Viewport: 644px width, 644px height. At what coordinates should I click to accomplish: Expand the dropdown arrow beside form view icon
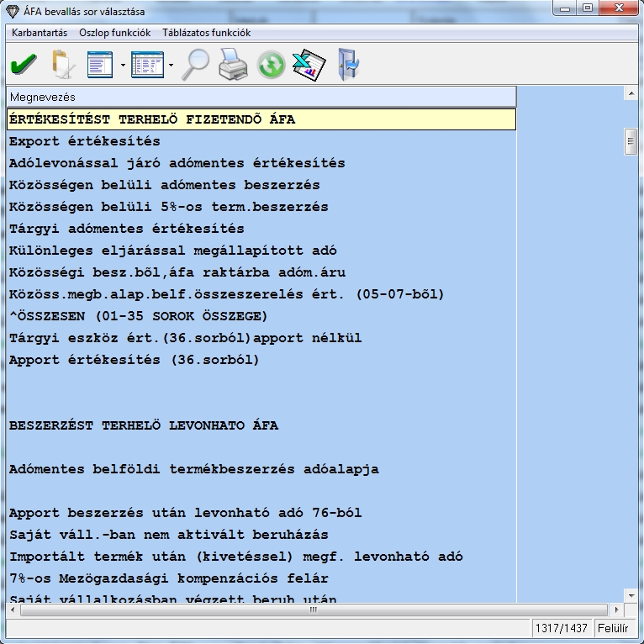point(123,65)
